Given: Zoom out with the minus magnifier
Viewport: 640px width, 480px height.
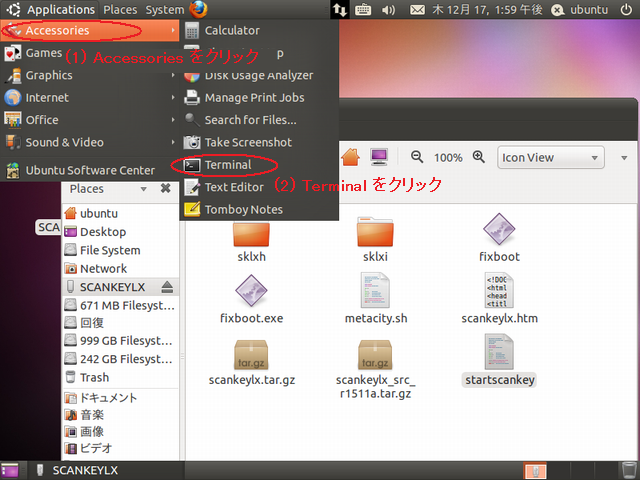Looking at the screenshot, I should (417, 157).
